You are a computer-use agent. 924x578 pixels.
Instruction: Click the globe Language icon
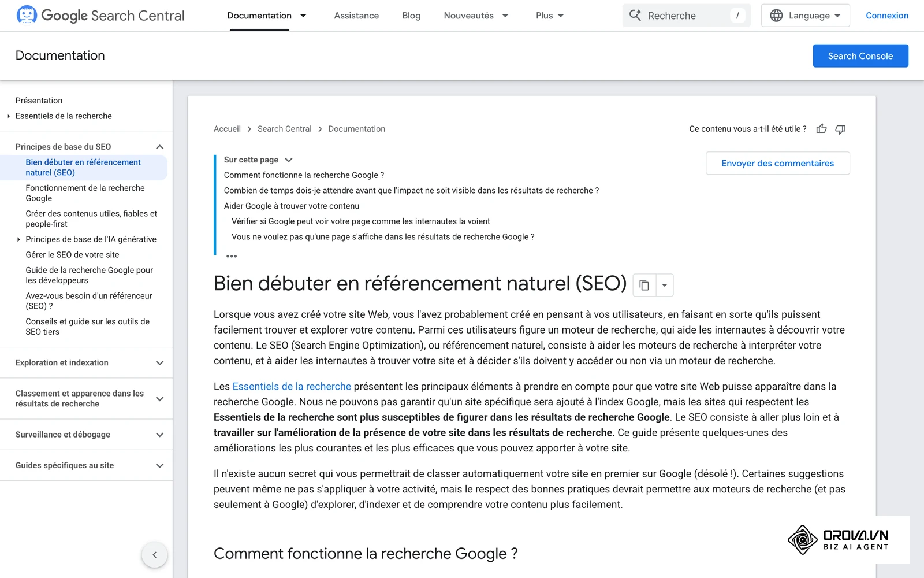pos(777,16)
